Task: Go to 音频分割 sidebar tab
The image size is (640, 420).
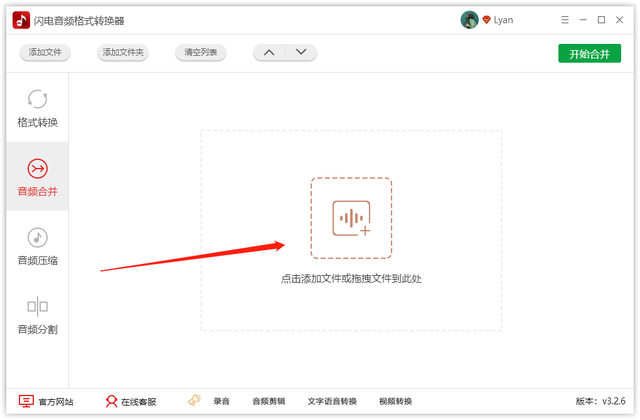Action: coord(37,315)
